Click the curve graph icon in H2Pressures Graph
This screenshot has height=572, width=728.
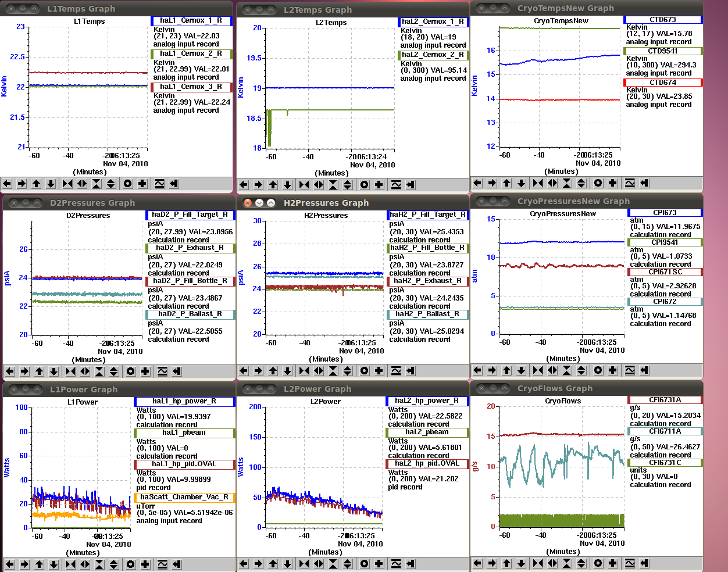tap(396, 371)
